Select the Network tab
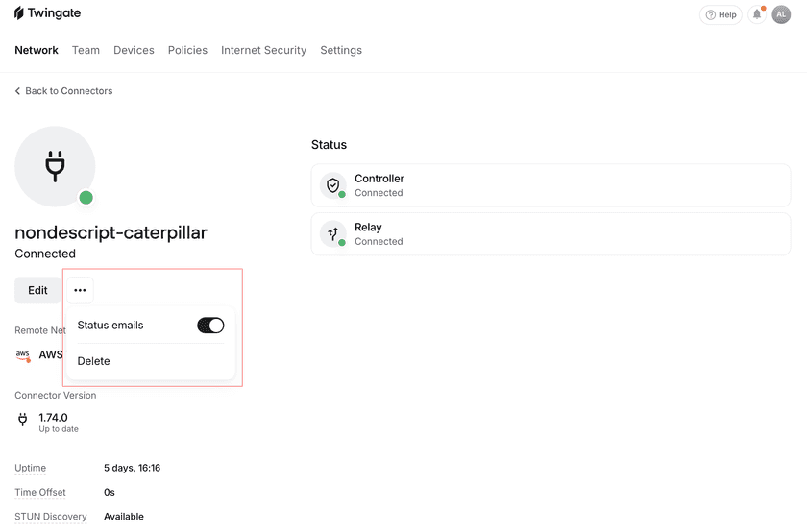This screenshot has width=807, height=532. click(x=37, y=50)
